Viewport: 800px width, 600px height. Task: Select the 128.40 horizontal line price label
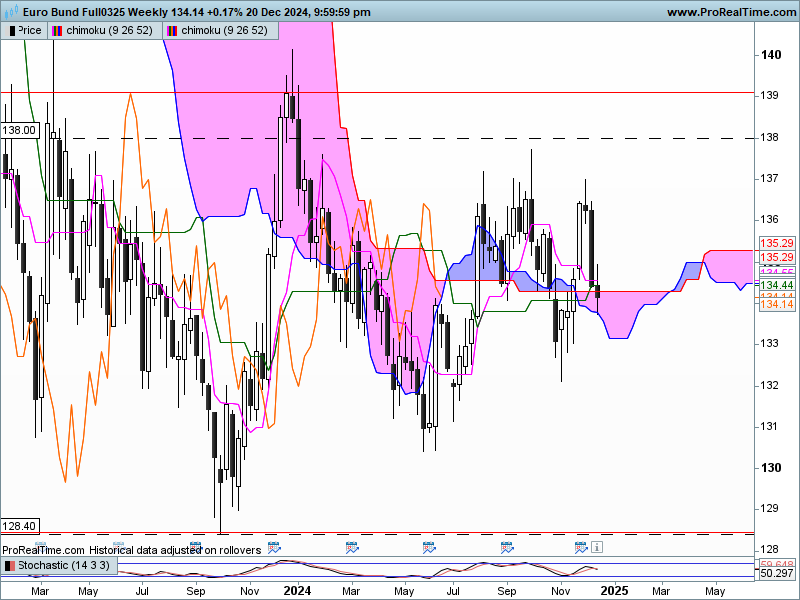coord(19,526)
